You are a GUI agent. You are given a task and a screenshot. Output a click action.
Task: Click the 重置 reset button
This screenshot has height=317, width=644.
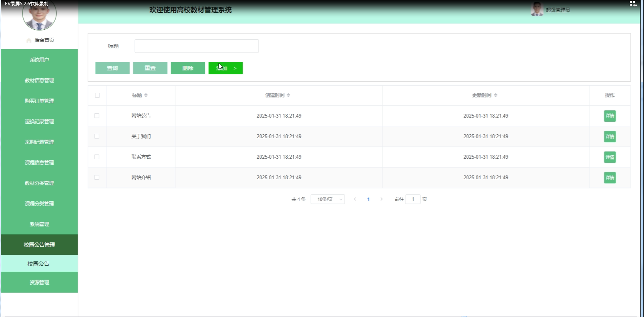point(150,68)
